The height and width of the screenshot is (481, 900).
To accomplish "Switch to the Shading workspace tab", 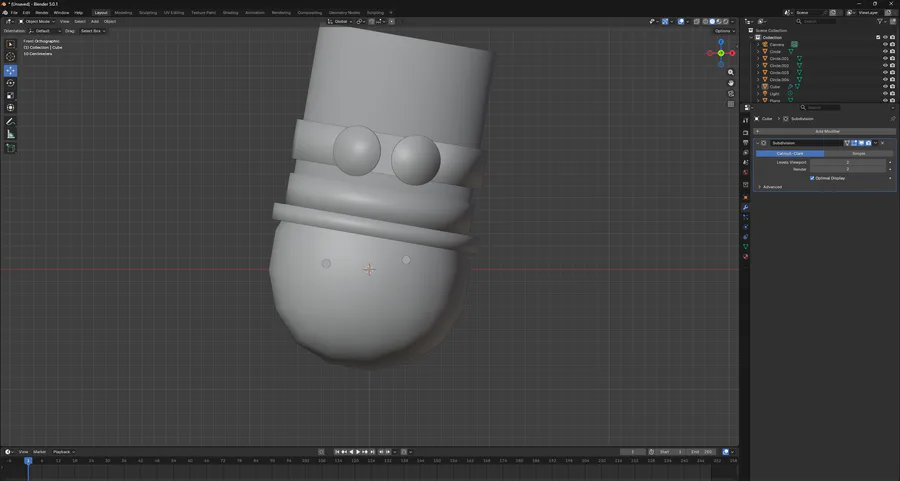I will (x=230, y=13).
